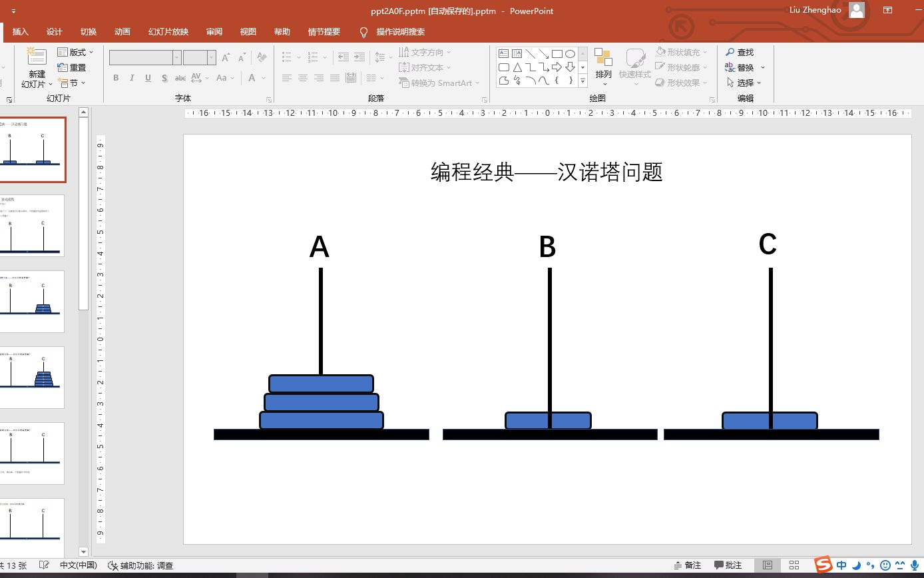Select the Vertical Text Box shape tool
Viewport: 924px width, 578px height.
(517, 54)
